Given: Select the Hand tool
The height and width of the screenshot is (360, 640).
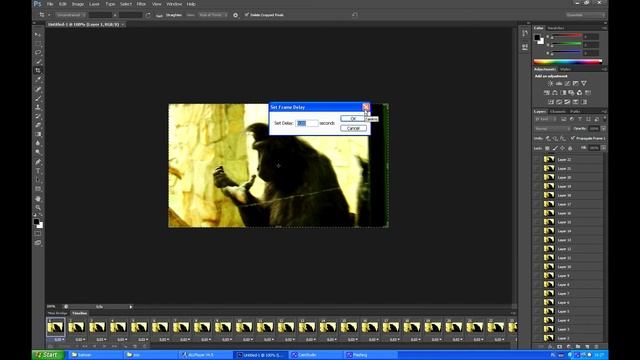Looking at the screenshot, I should point(38,199).
